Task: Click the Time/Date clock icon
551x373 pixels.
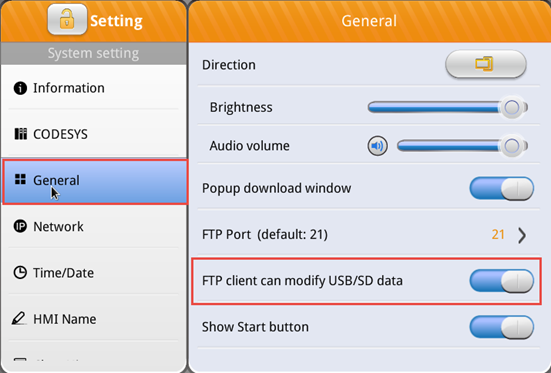Action: (20, 272)
